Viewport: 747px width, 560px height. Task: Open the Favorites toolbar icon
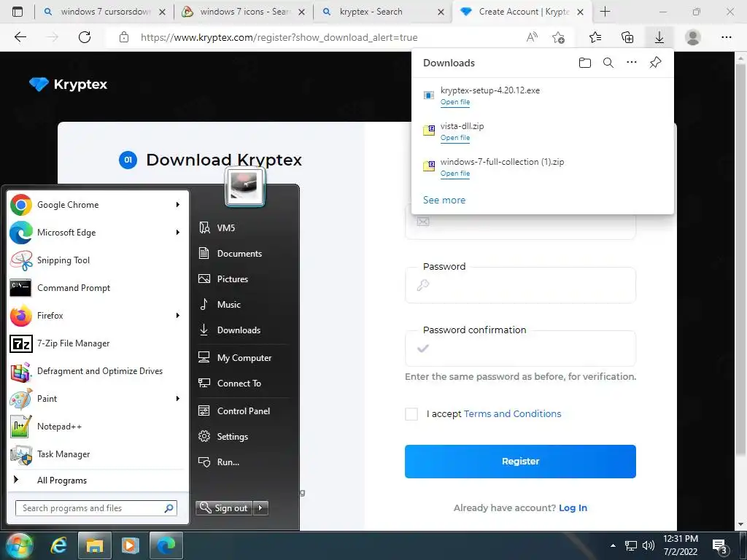coord(595,37)
